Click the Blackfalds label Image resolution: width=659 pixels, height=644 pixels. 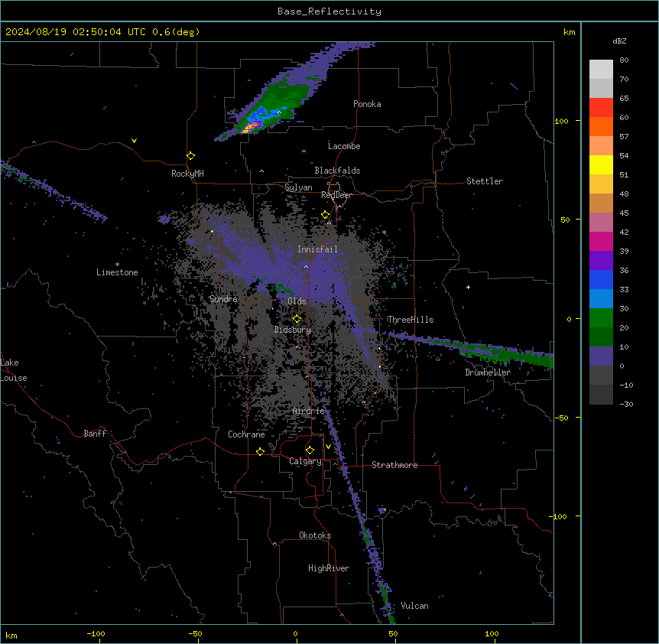(337, 171)
